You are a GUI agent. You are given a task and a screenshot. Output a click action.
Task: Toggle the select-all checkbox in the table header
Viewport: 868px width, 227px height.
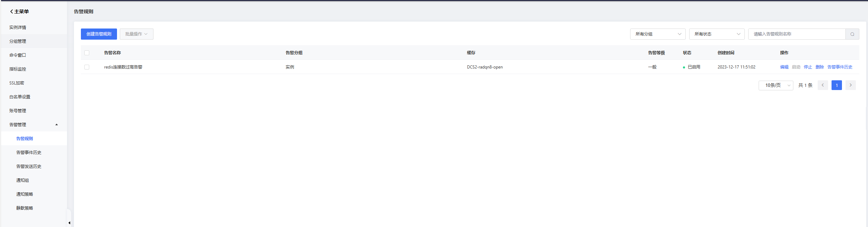[x=87, y=53]
